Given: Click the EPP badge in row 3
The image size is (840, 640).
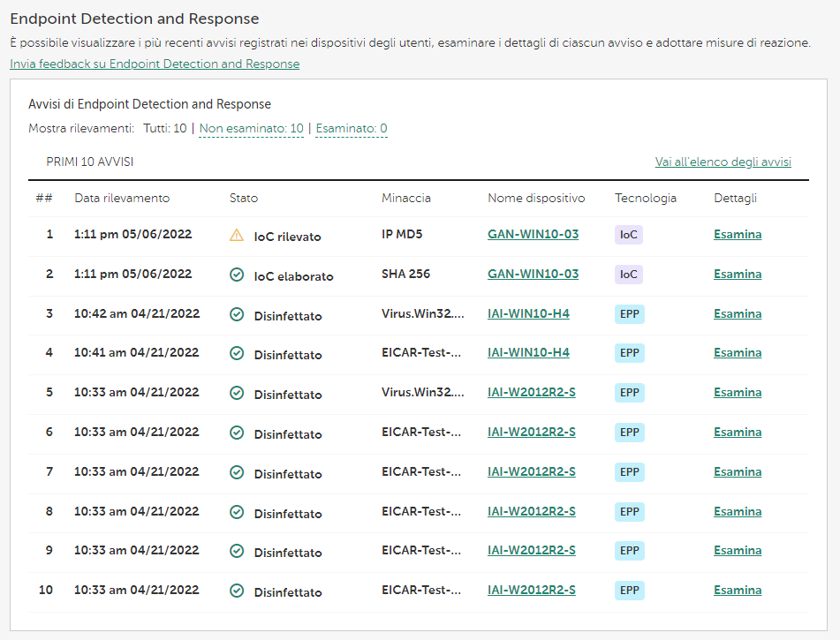Looking at the screenshot, I should click(x=629, y=313).
